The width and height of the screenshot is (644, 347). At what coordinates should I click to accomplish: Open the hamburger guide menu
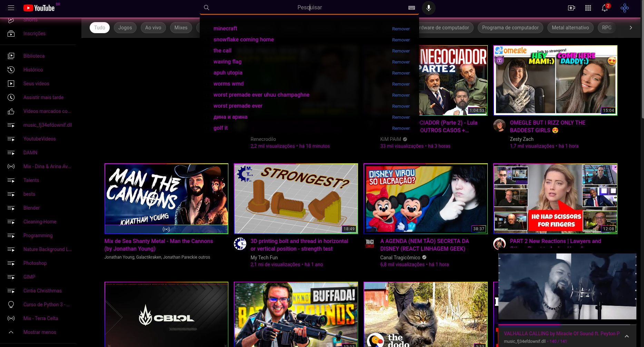(x=11, y=8)
